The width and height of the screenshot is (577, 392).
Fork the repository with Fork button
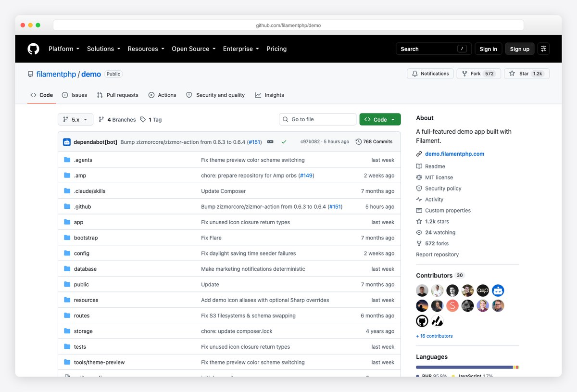pyautogui.click(x=479, y=74)
